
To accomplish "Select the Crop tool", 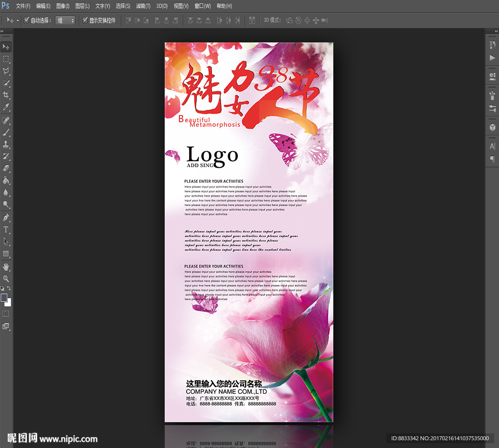I will point(6,95).
